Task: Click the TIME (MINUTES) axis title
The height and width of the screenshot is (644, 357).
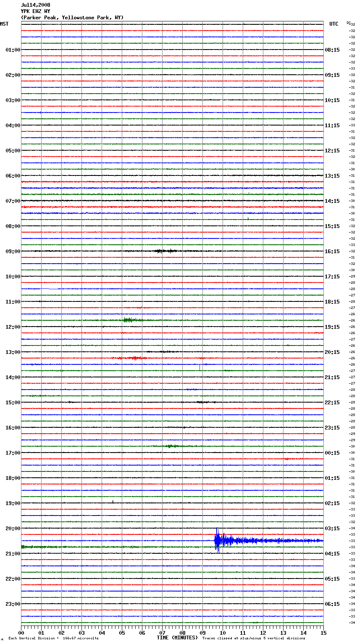Action: (x=177, y=638)
